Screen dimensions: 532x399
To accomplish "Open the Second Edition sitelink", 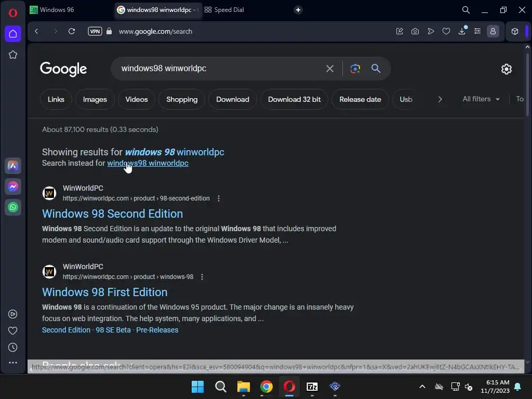I will click(66, 330).
